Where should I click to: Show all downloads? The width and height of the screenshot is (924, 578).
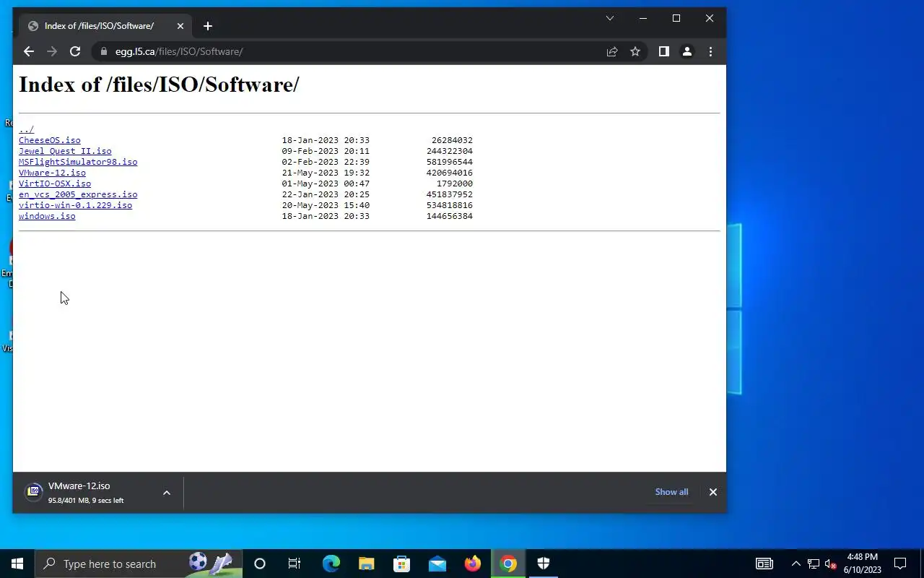(671, 492)
